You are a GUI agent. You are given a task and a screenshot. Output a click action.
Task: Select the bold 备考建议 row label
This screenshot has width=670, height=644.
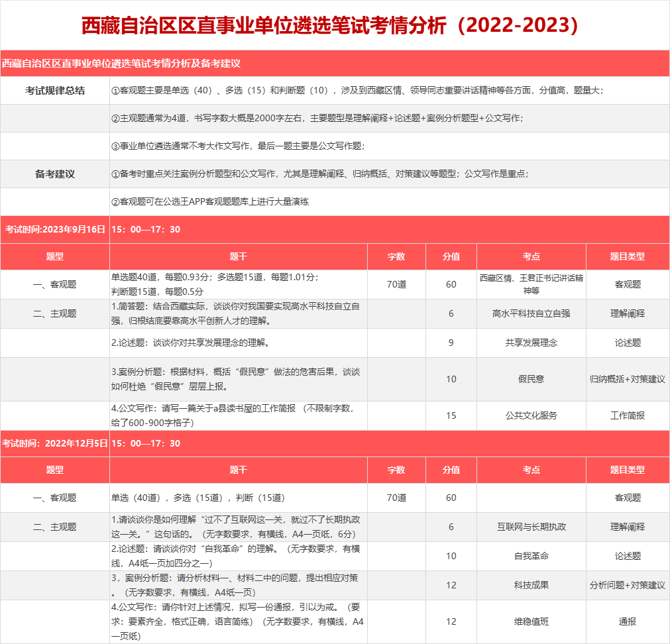point(55,174)
